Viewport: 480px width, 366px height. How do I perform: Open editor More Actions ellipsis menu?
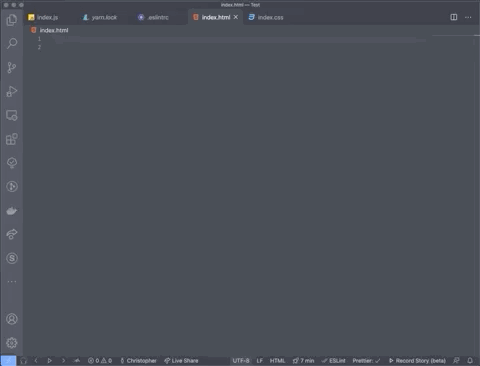(468, 17)
